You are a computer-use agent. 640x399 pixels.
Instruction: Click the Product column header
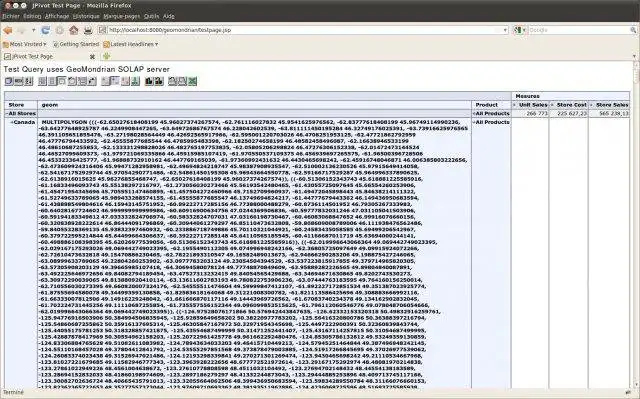(x=491, y=105)
